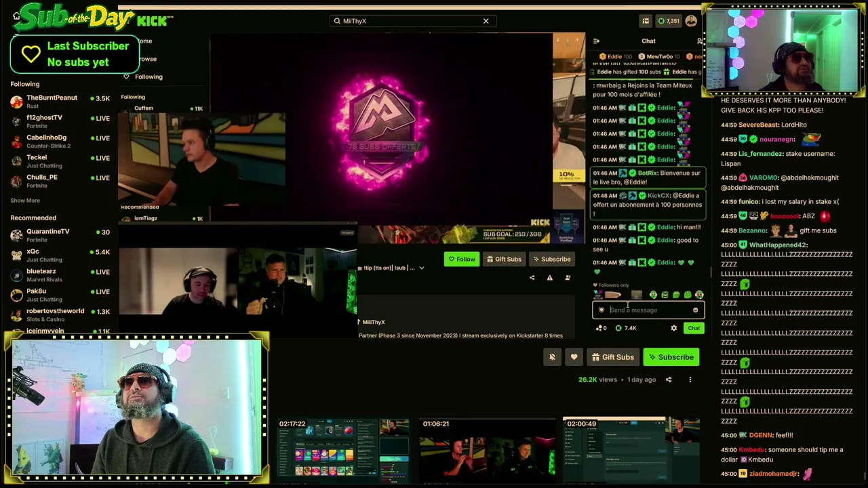The image size is (868, 488).
Task: Open the emoji picker in chat input
Action: (x=695, y=310)
